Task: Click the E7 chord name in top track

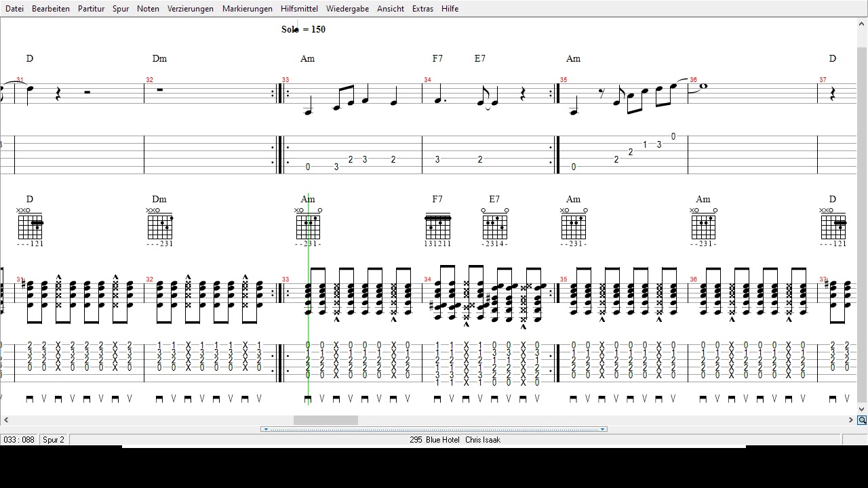Action: click(x=480, y=59)
